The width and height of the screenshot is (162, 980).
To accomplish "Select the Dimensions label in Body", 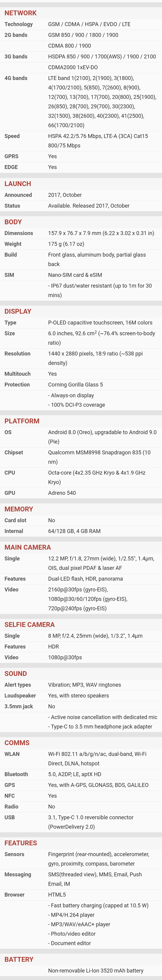I will point(19,233).
